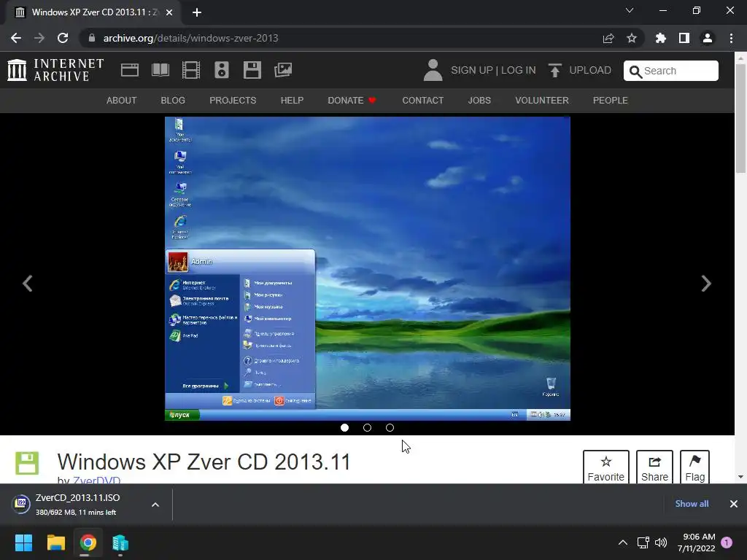Click the Windows XP screenshot image
The image size is (747, 560).
point(368,268)
